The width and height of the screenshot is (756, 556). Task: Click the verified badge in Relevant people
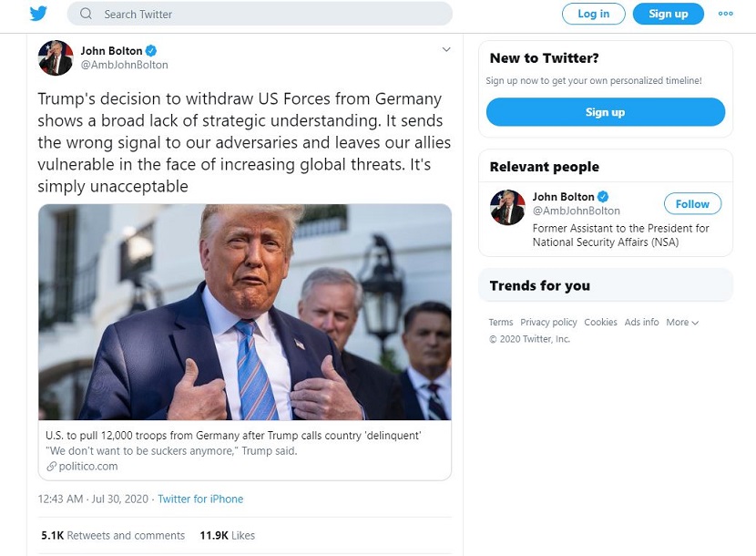pos(603,197)
